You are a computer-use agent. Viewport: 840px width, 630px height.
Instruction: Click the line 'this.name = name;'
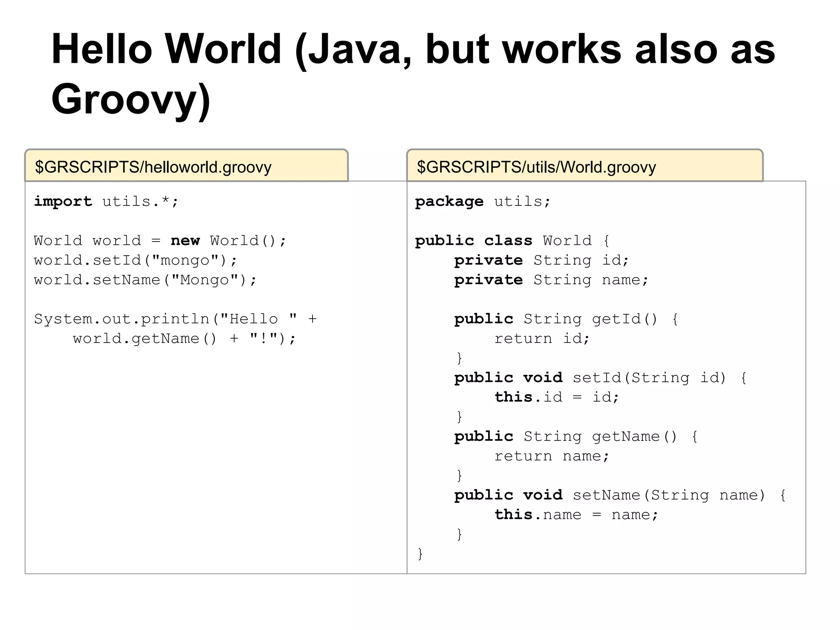(x=576, y=515)
